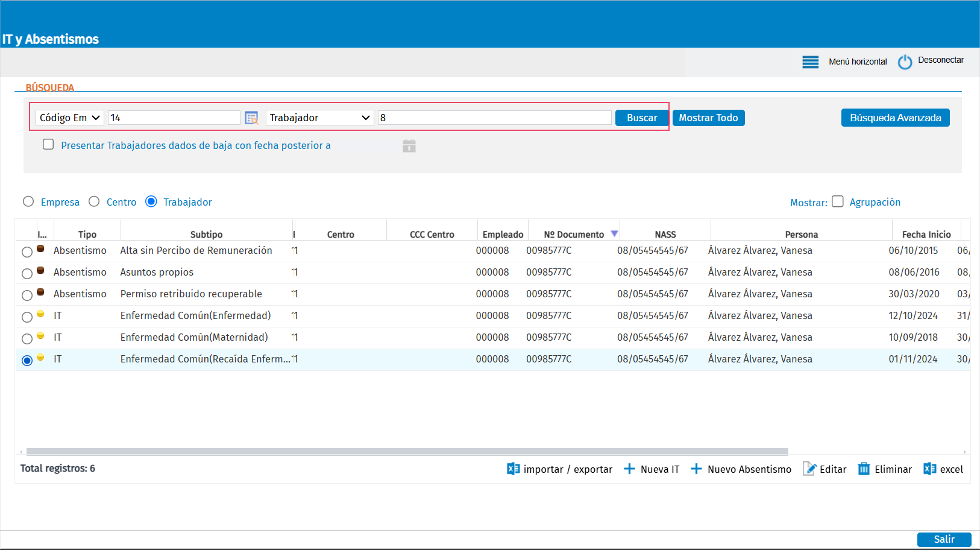Viewport: 980px width, 550px height.
Task: Expand the Trabajador search type dropdown
Action: [x=319, y=118]
